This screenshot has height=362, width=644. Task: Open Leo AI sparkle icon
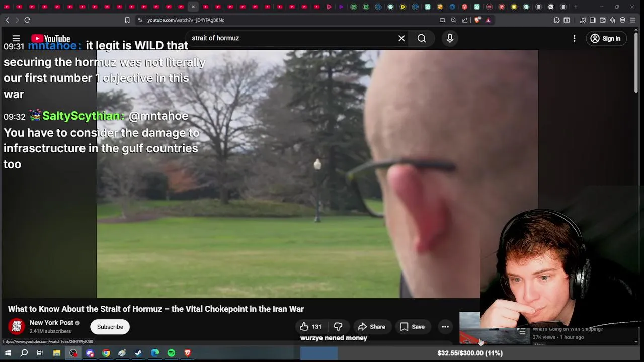tap(612, 20)
